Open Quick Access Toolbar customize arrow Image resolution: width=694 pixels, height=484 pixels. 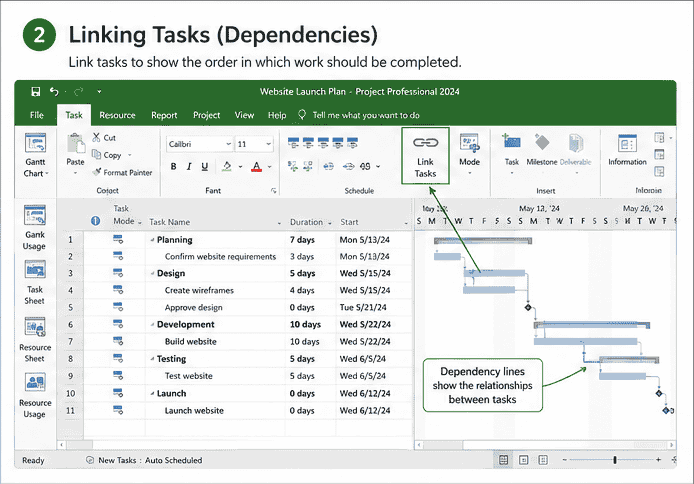[99, 92]
